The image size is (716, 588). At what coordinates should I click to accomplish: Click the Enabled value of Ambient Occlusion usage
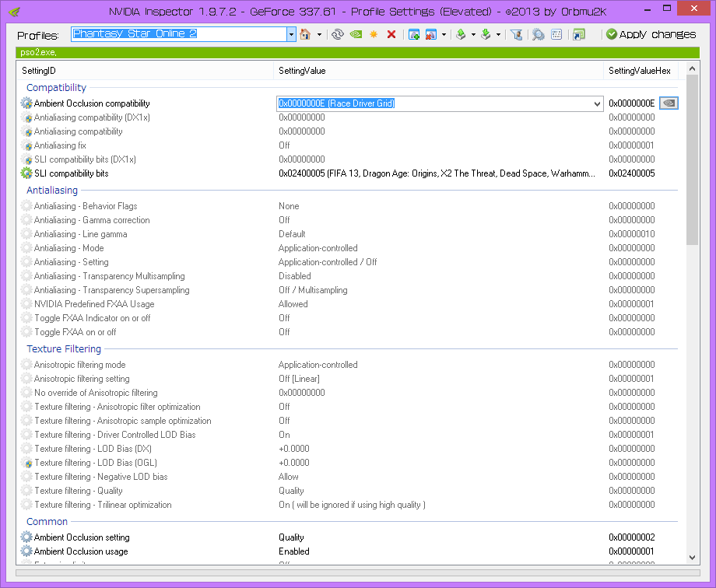pyautogui.click(x=293, y=551)
